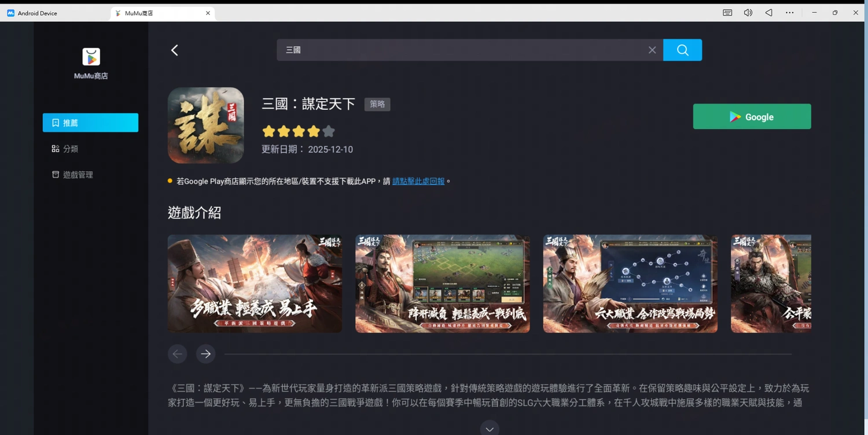Viewport: 868px width, 435px height.
Task: Open the on-screen keyboard from the title bar
Action: (x=727, y=12)
